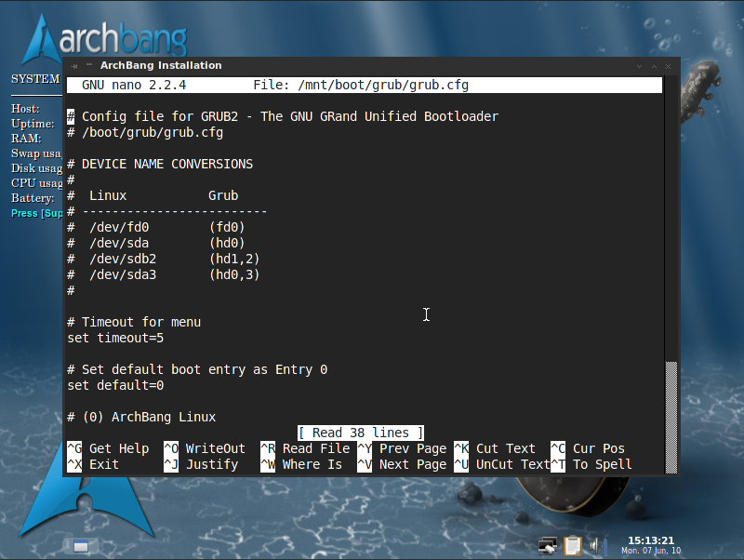This screenshot has height=560, width=744.
Task: Click the 'RAM:' label in the desktop panel
Action: 26,138
